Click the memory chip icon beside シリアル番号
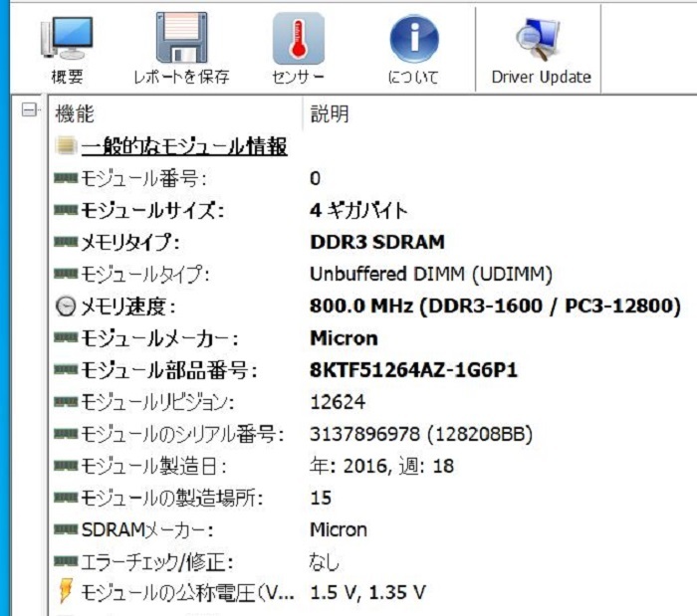Viewport: 697px width, 616px height. [x=66, y=434]
